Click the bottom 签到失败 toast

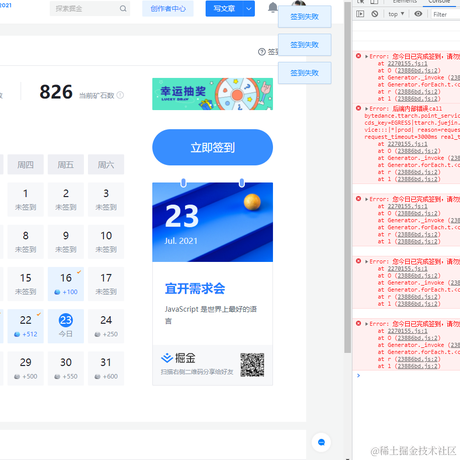305,73
